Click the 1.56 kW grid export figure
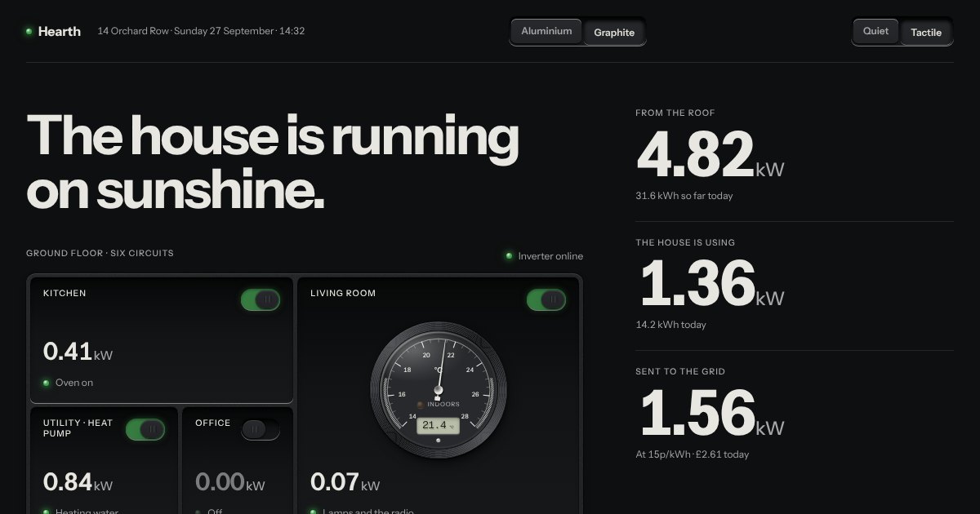980x514 pixels. click(711, 413)
